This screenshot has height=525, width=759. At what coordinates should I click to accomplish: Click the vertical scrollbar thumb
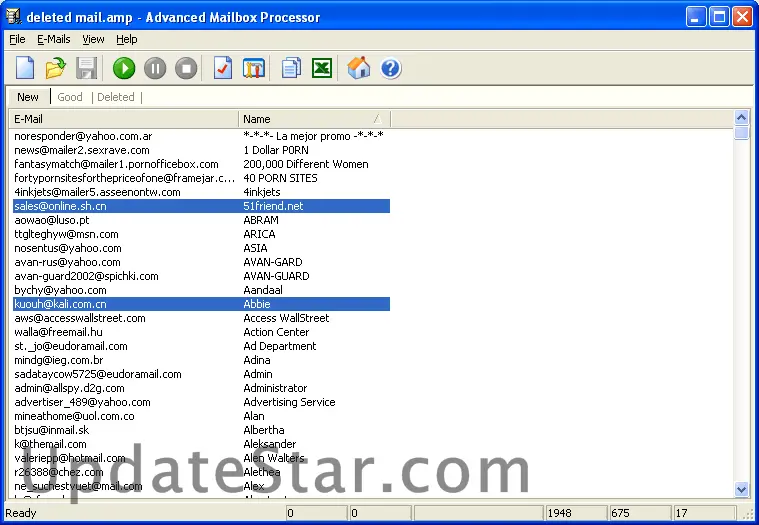(741, 132)
